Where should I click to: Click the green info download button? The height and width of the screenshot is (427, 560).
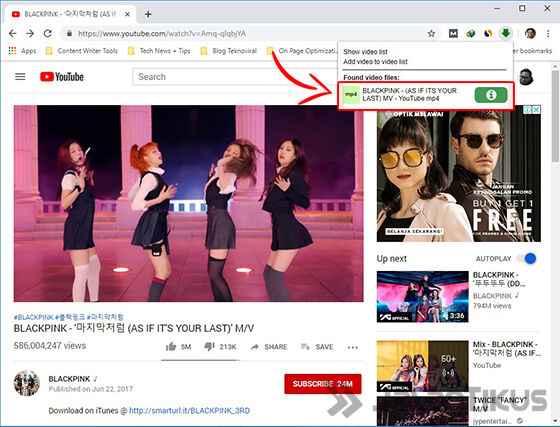tap(491, 95)
